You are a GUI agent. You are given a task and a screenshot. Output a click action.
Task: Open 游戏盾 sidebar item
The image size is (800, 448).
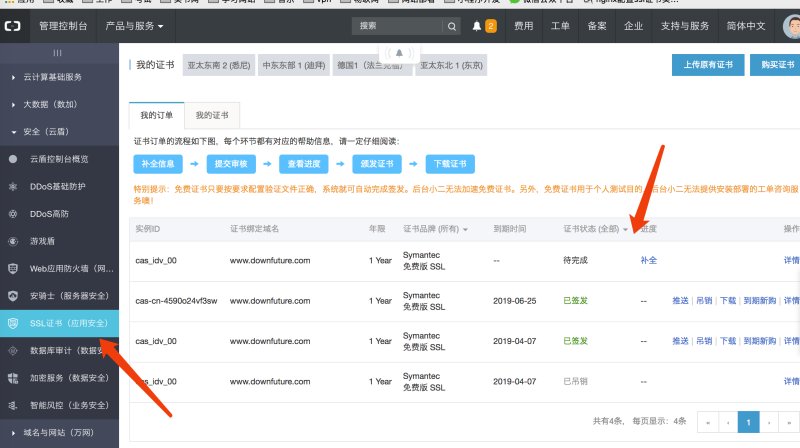pos(59,241)
